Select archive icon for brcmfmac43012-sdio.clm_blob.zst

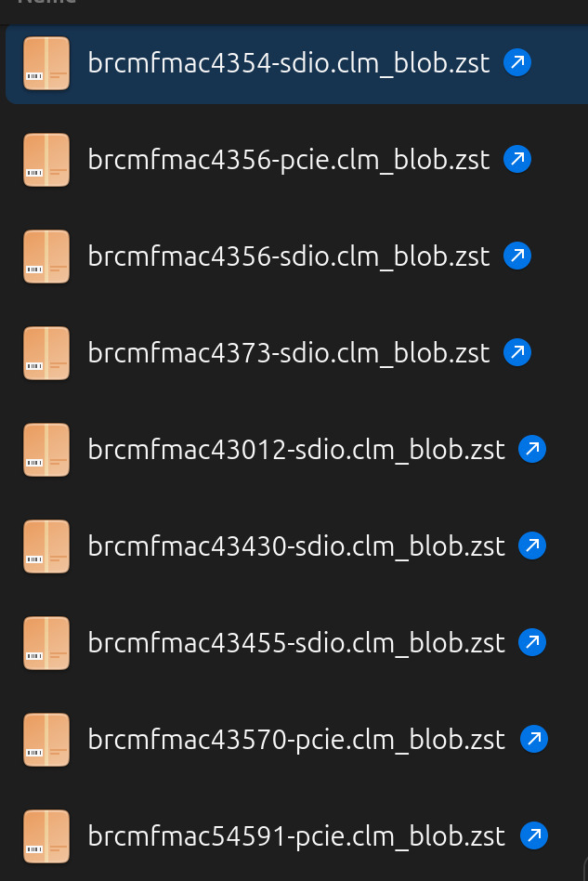coord(46,450)
